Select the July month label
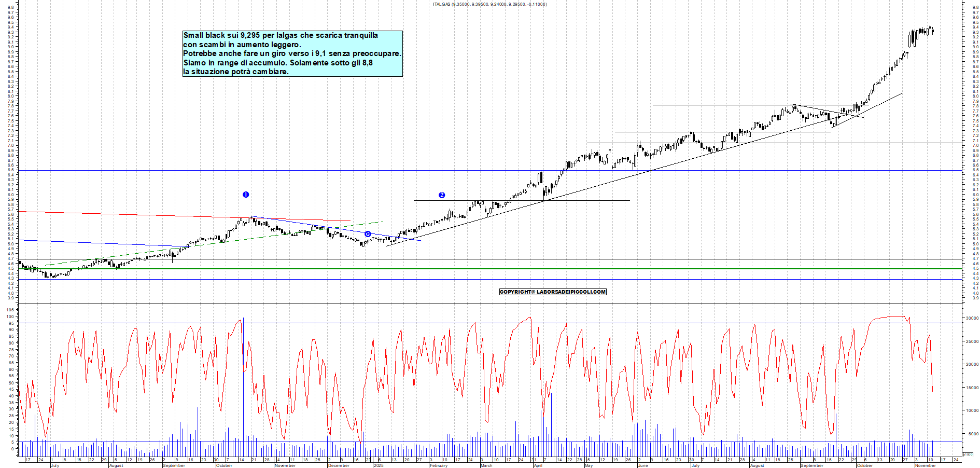This screenshot has width=980, height=468. [x=53, y=466]
